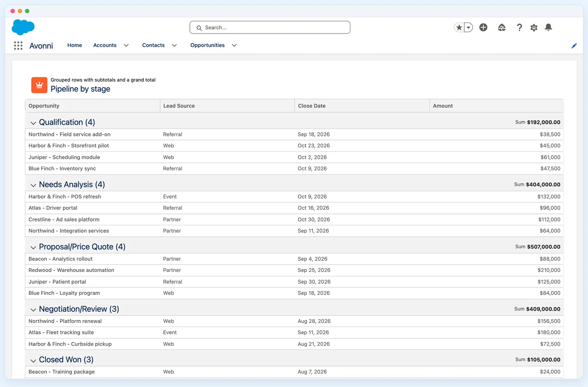Viewport: 588px width, 387px height.
Task: Click the pencil edit navigation icon
Action: (x=574, y=46)
